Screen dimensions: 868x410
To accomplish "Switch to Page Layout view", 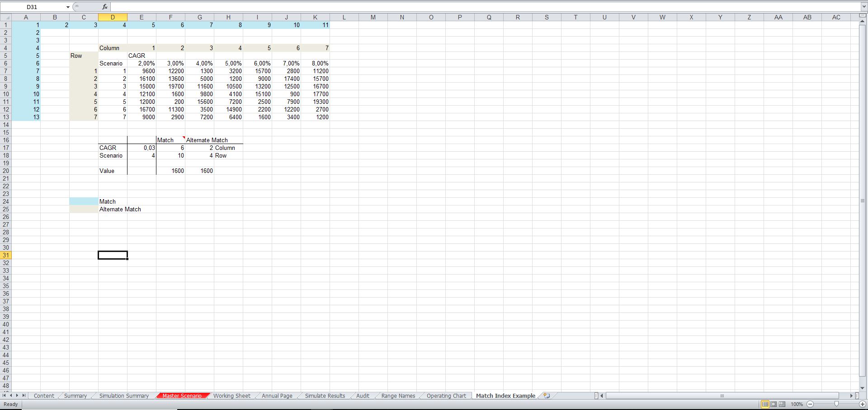I will click(774, 404).
